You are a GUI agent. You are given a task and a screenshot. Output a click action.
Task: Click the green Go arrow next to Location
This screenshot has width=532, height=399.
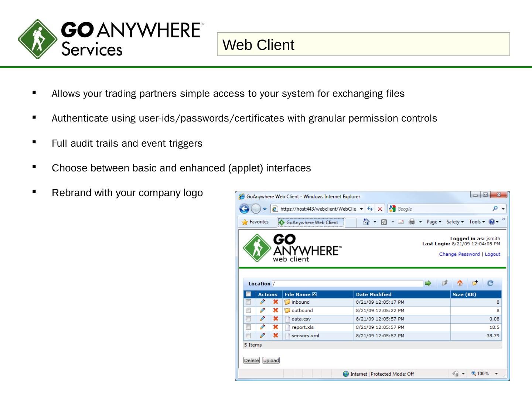428,283
